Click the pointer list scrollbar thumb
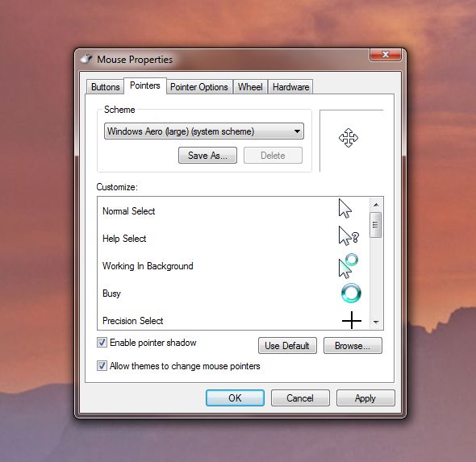 (x=375, y=225)
